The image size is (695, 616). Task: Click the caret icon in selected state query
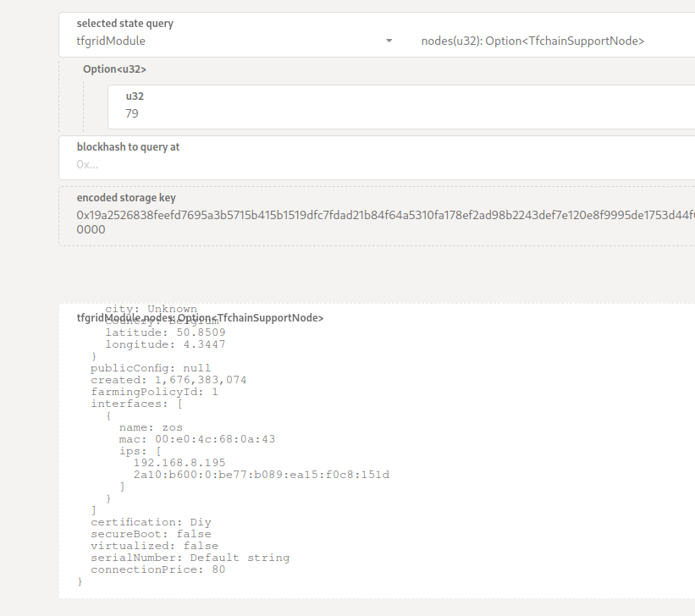pyautogui.click(x=389, y=40)
